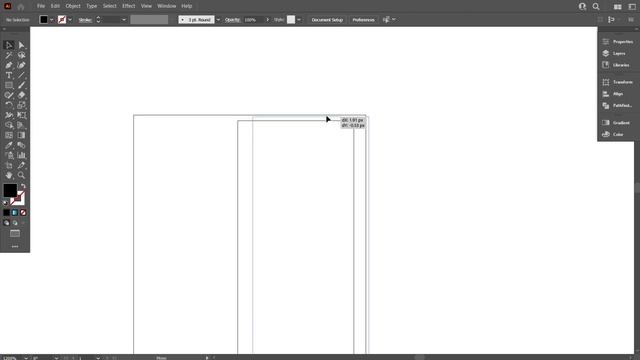Open the Transform panel

618,82
